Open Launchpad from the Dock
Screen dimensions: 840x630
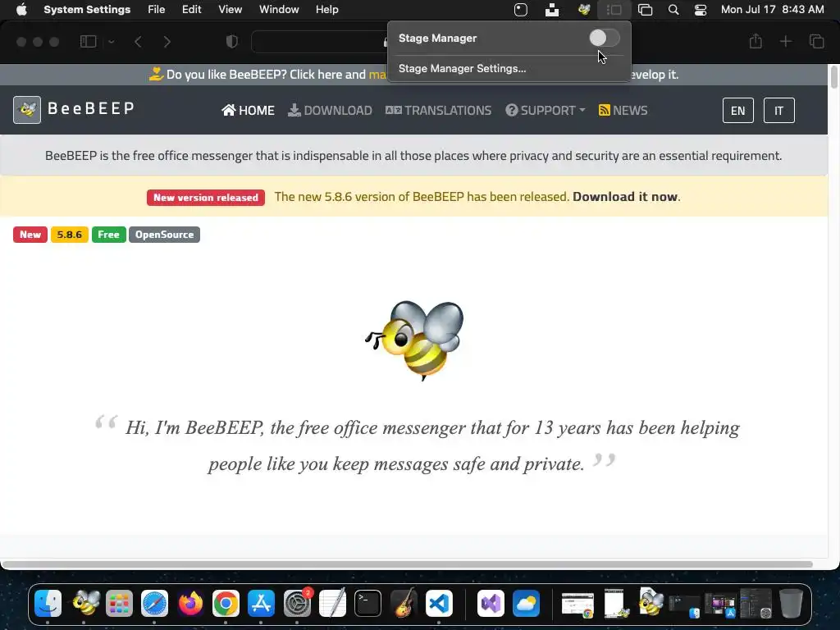(119, 603)
